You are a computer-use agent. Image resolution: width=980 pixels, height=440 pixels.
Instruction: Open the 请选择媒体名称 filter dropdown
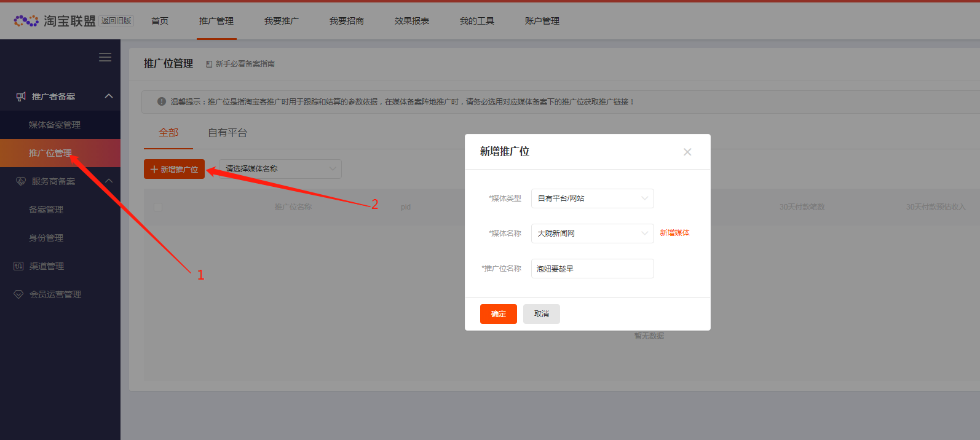[280, 169]
